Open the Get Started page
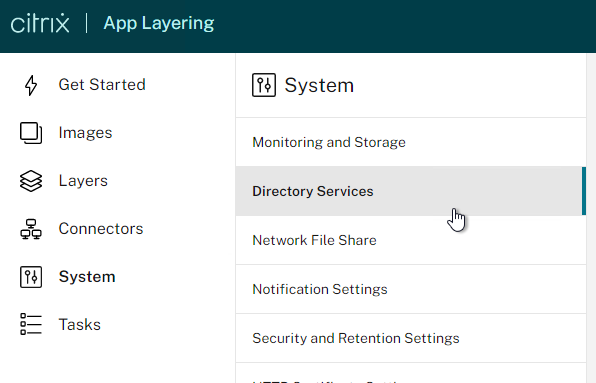The width and height of the screenshot is (596, 383). tap(102, 85)
